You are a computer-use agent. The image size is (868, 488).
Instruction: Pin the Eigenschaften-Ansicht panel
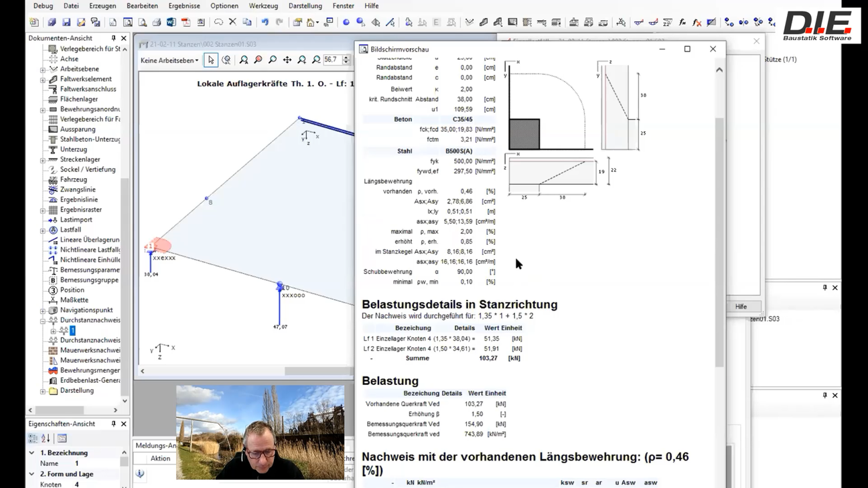point(113,424)
